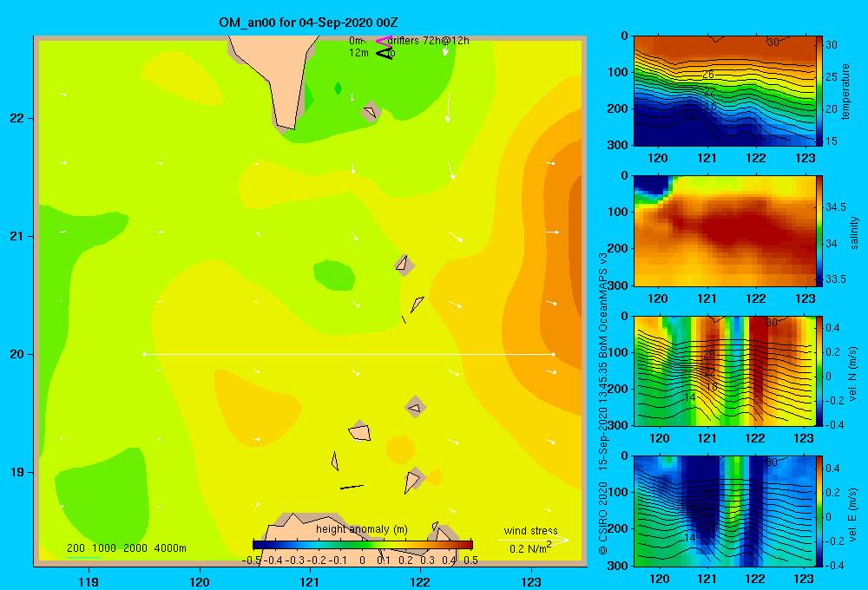
Task: Click the '14' isotherm label in the temperature panel
Action: coord(689,117)
